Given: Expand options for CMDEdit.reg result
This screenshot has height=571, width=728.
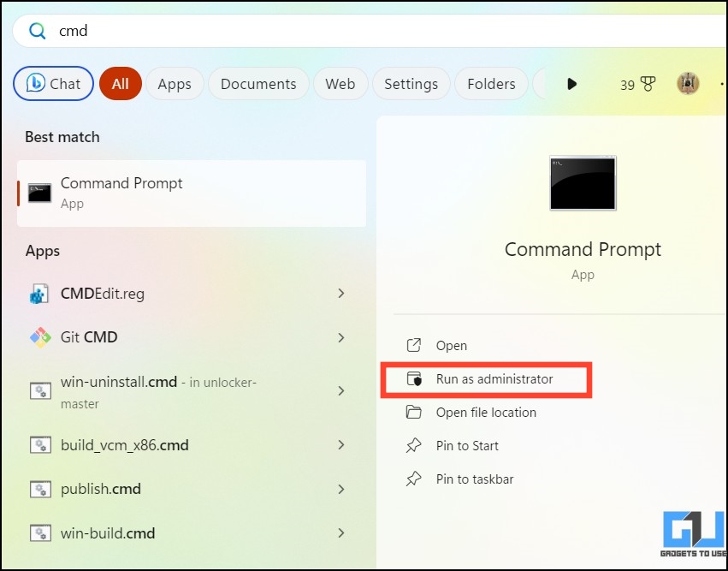Looking at the screenshot, I should [x=341, y=293].
